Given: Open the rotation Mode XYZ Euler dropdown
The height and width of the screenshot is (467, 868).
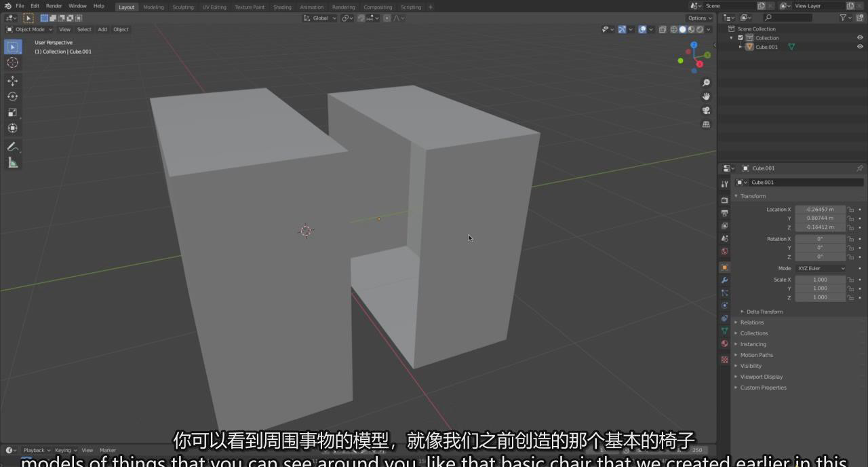Looking at the screenshot, I should [821, 268].
